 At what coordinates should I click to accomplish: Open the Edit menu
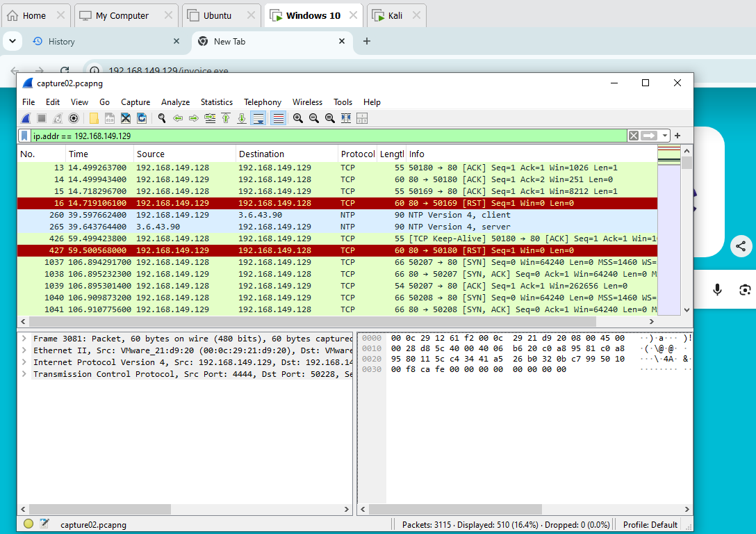click(x=53, y=102)
